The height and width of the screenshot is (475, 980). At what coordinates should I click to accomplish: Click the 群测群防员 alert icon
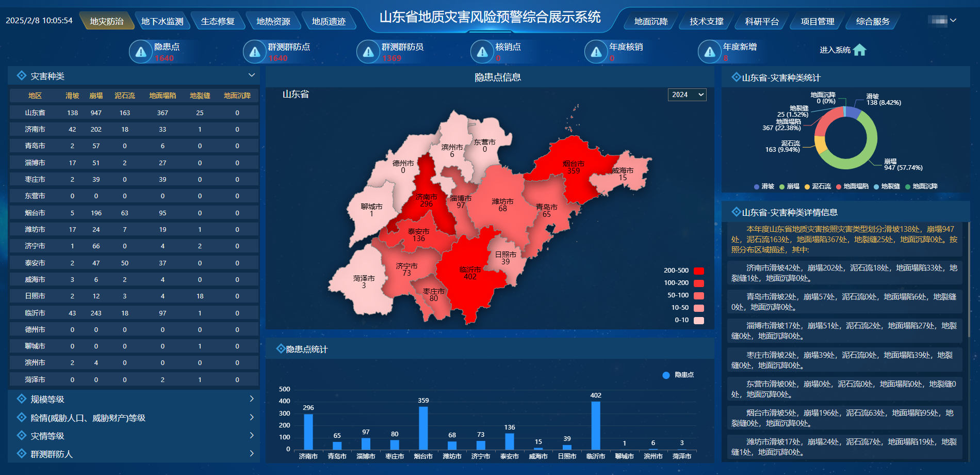368,52
